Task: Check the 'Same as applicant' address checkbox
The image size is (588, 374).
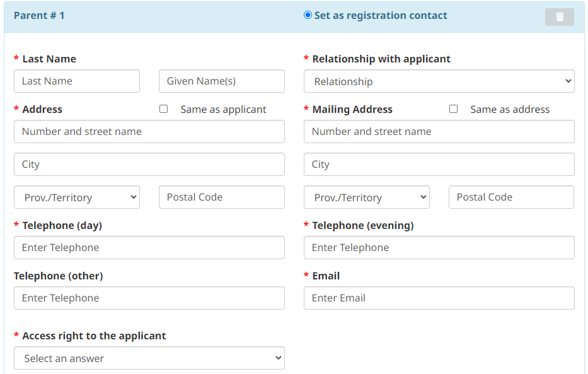Action: click(164, 109)
